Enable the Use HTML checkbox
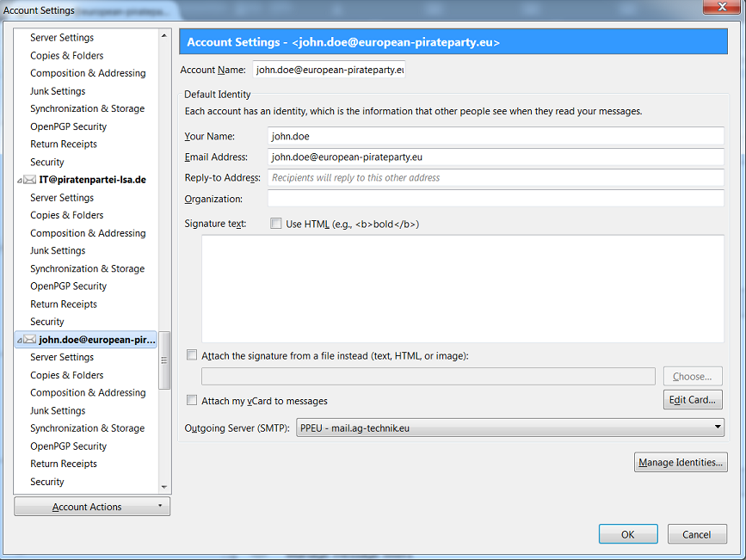Screen dimensions: 746x560 click(276, 224)
